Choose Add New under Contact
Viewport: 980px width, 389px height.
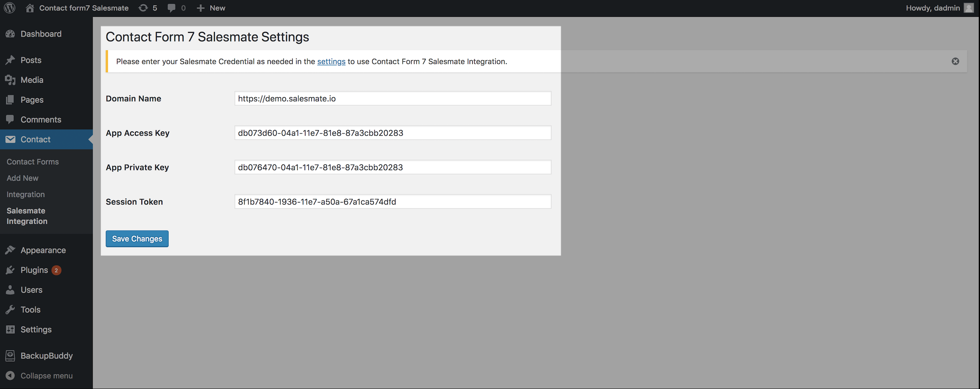click(x=23, y=178)
